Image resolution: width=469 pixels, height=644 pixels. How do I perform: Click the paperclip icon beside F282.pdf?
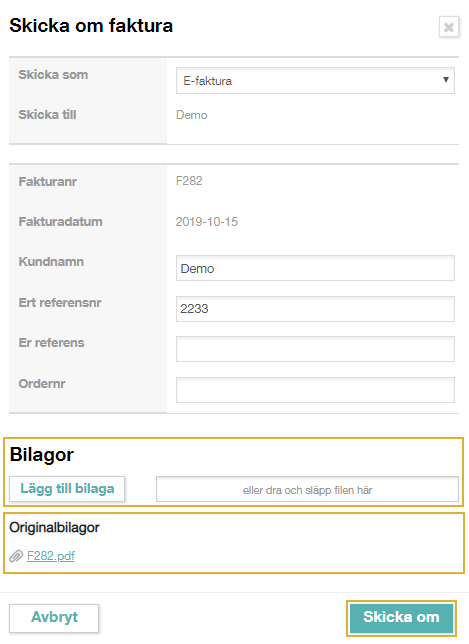click(16, 556)
